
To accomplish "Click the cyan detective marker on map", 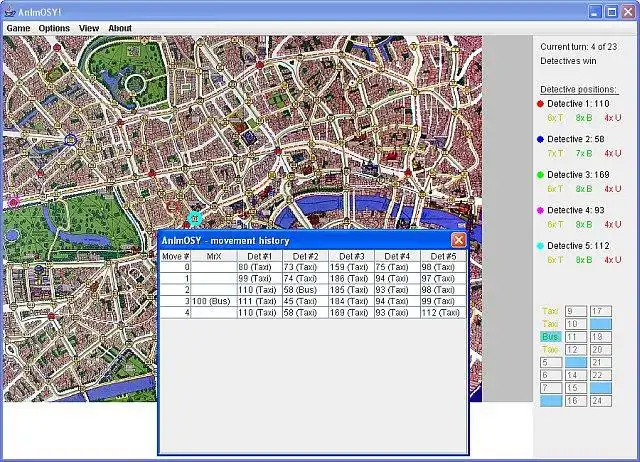I will 195,217.
